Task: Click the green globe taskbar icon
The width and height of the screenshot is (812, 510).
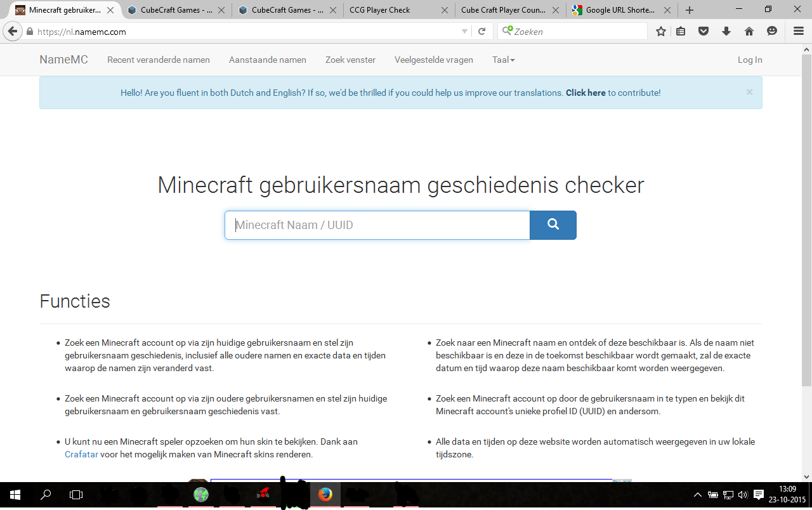Action: pos(201,495)
